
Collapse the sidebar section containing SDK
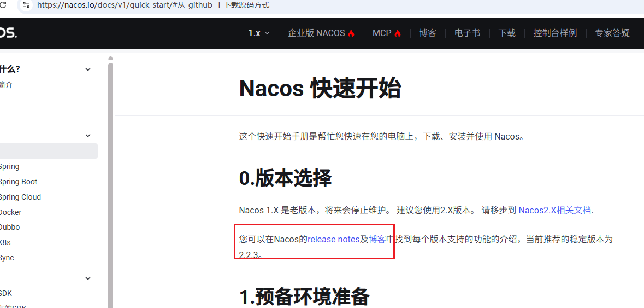[87, 278]
